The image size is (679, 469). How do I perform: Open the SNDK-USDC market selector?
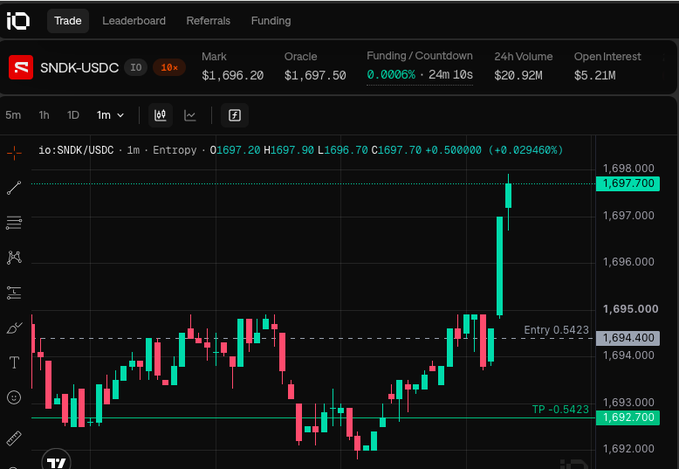point(79,68)
